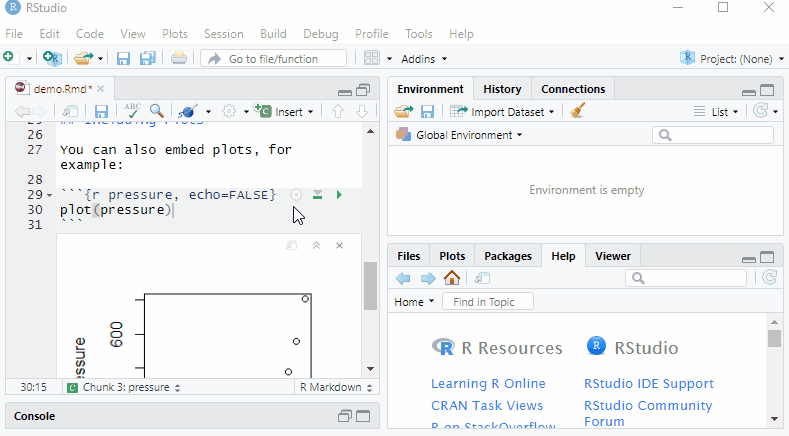Open RStudio Community Forum link
Screen dimensions: 789x436
pyautogui.click(x=648, y=413)
